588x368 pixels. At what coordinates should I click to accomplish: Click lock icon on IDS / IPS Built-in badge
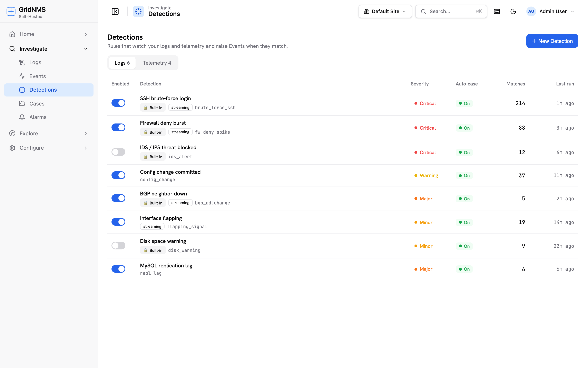coord(146,157)
